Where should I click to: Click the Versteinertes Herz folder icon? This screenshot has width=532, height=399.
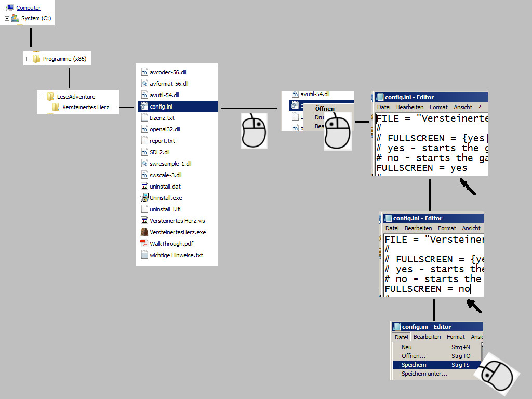(56, 107)
